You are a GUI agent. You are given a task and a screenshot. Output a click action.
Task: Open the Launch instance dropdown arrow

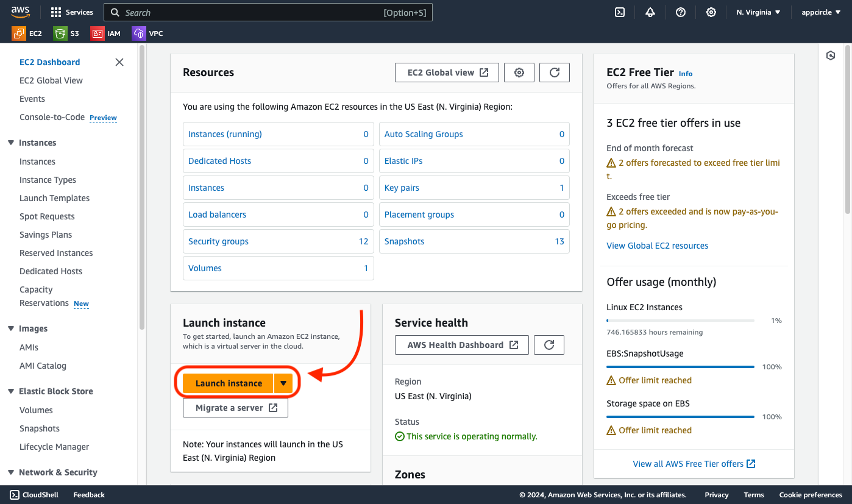(283, 383)
